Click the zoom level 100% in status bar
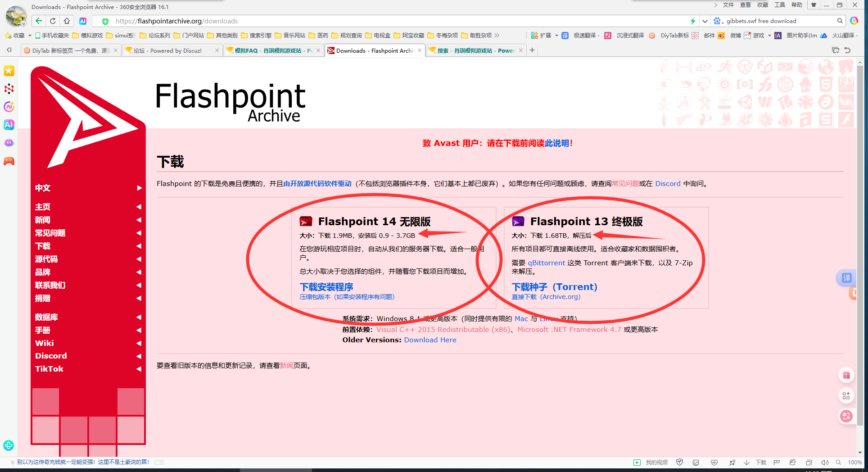The image size is (868, 472). pyautogui.click(x=854, y=462)
